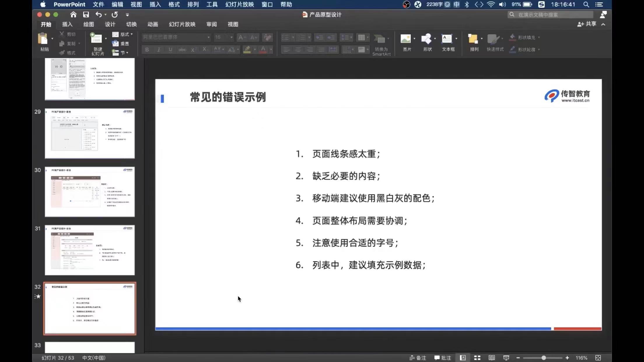Select normal view mode button
The width and height of the screenshot is (644, 362).
(463, 358)
